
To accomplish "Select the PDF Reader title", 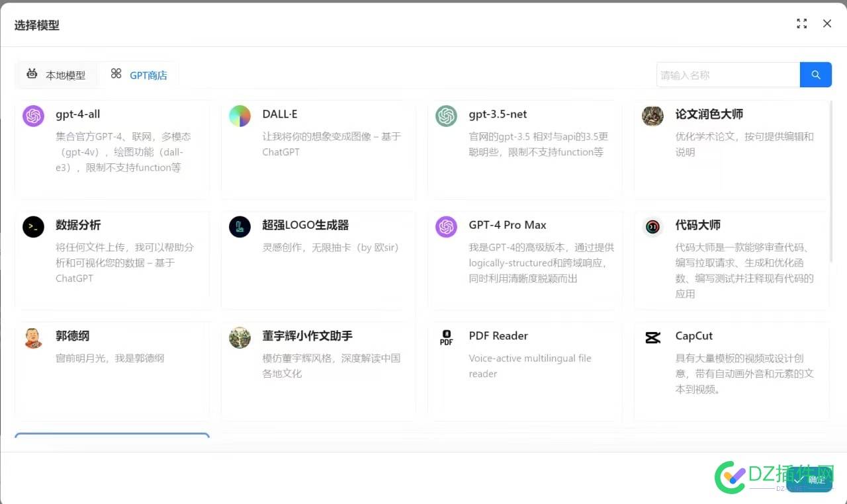I will [x=498, y=336].
